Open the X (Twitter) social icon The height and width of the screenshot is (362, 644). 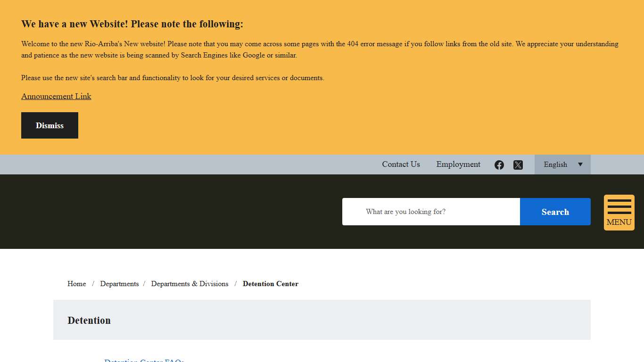coord(518,165)
